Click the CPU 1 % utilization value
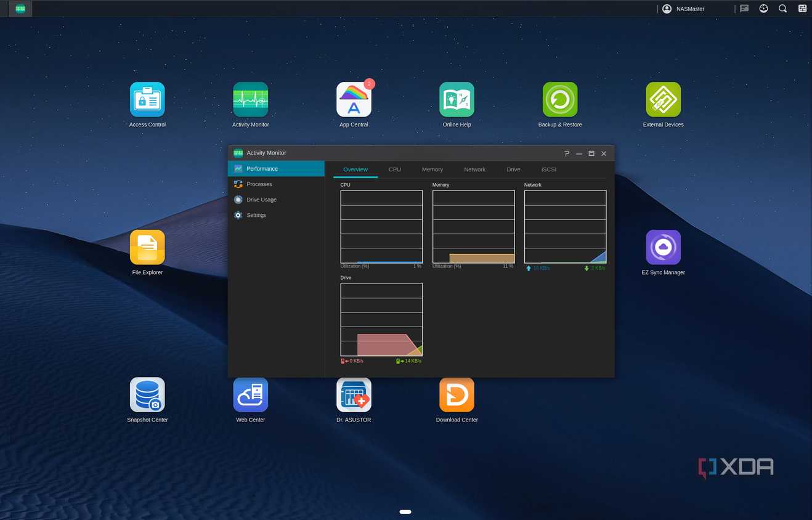Viewport: 812px width, 520px height. (x=417, y=266)
